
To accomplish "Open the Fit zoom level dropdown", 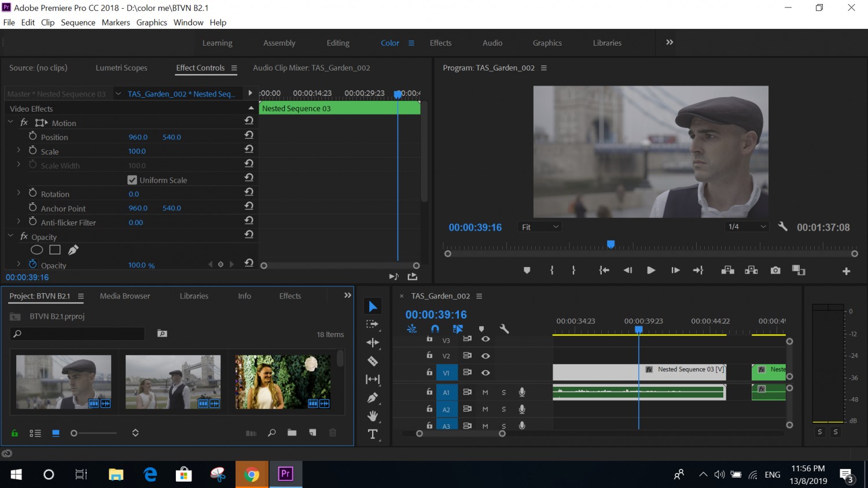I will point(540,227).
